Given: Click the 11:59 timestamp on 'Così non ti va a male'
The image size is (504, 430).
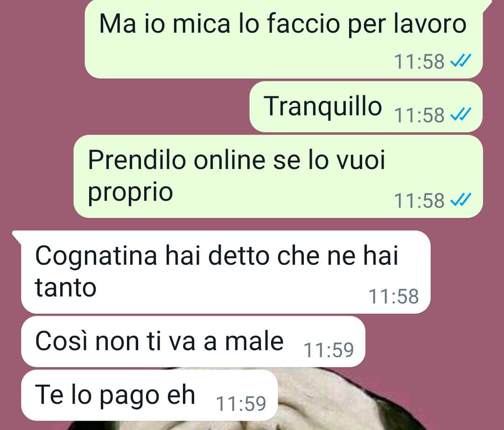Looking at the screenshot, I should [329, 350].
